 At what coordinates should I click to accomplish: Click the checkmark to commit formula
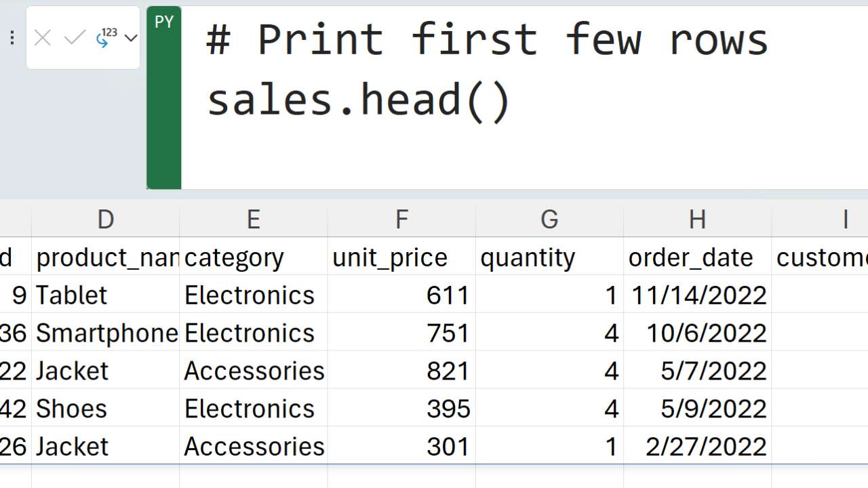tap(74, 39)
